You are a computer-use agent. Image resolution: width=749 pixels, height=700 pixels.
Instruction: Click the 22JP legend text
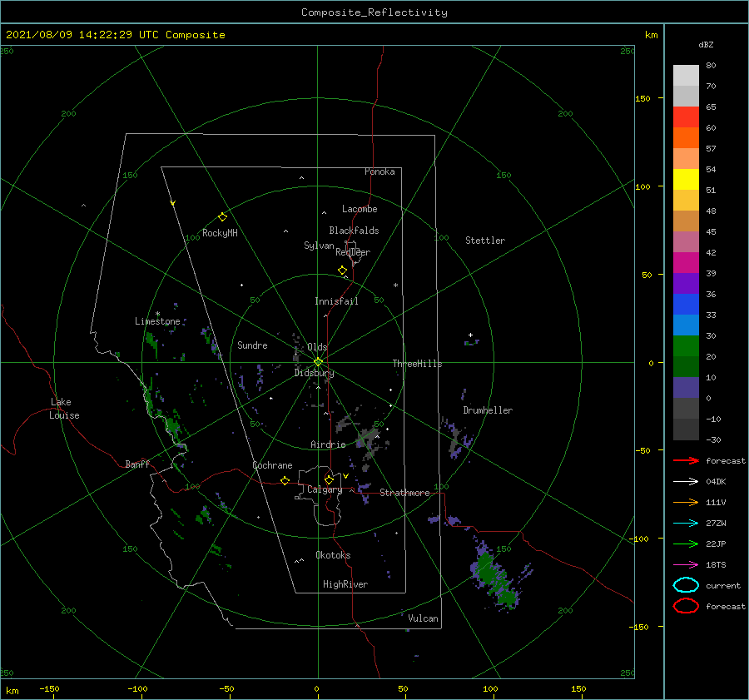pos(716,544)
